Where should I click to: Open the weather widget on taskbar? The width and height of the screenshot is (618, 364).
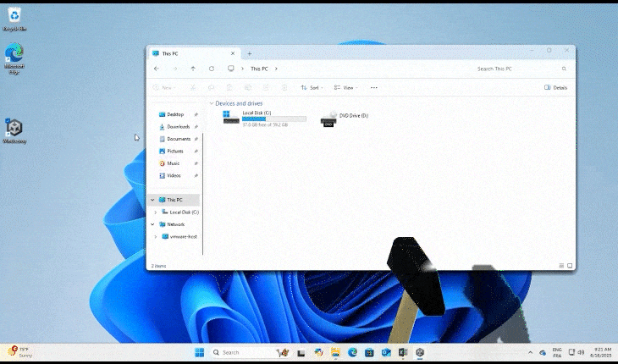(19, 352)
